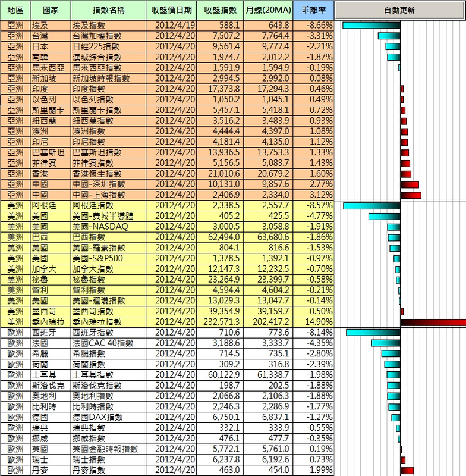The height and width of the screenshot is (476, 466).
Task: Click the 14.90% deviation value
Action: [x=313, y=322]
